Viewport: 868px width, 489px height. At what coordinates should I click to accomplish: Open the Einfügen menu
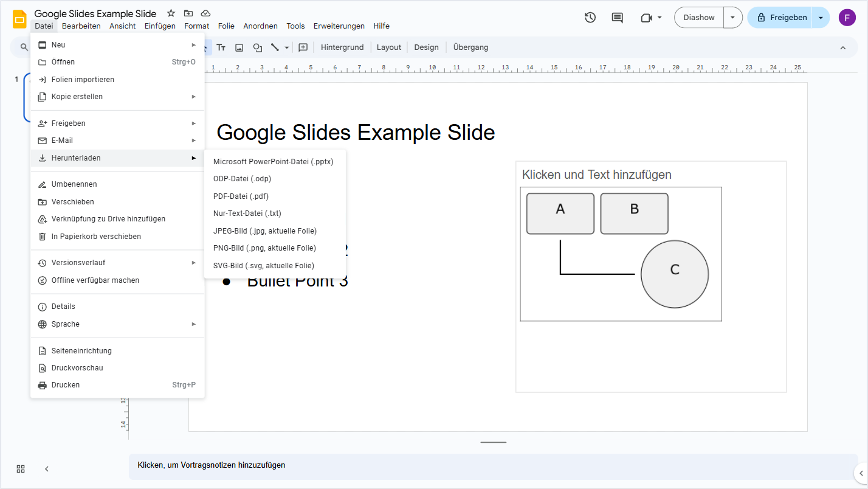pyautogui.click(x=160, y=26)
